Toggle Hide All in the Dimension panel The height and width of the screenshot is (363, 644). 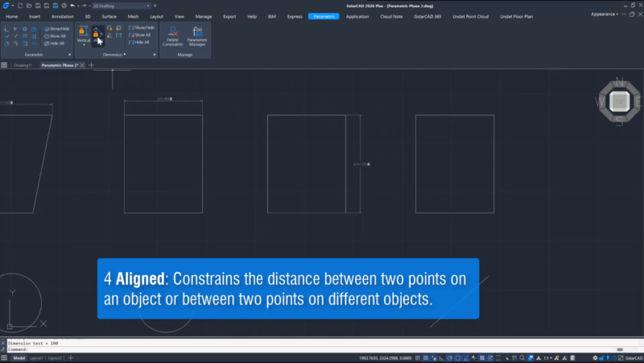point(140,43)
